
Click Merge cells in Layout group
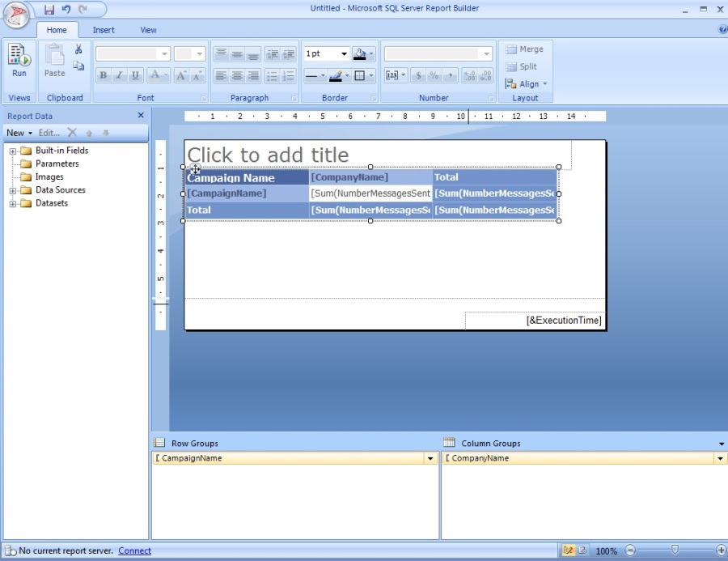pyautogui.click(x=524, y=49)
